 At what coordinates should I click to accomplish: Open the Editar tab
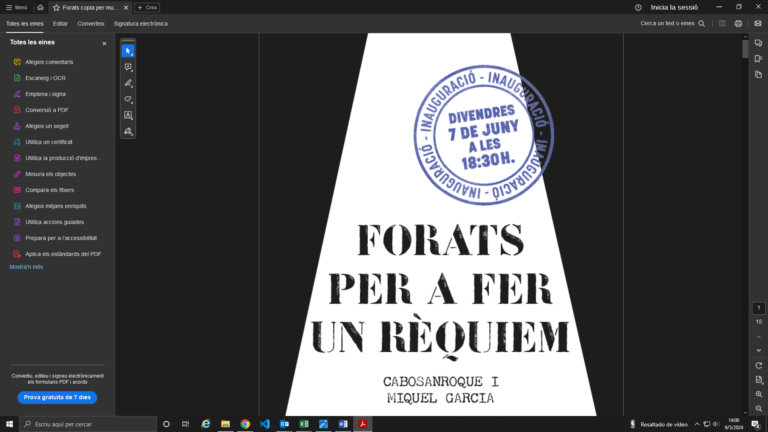[x=60, y=24]
